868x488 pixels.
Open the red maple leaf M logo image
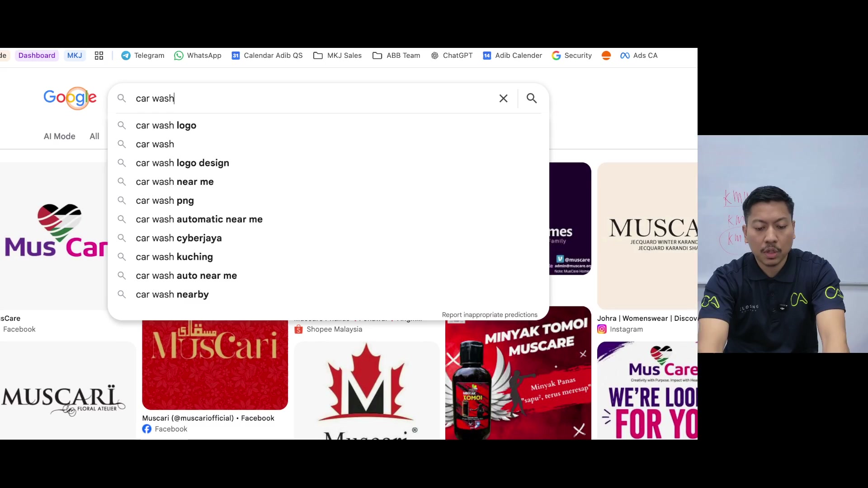click(367, 390)
